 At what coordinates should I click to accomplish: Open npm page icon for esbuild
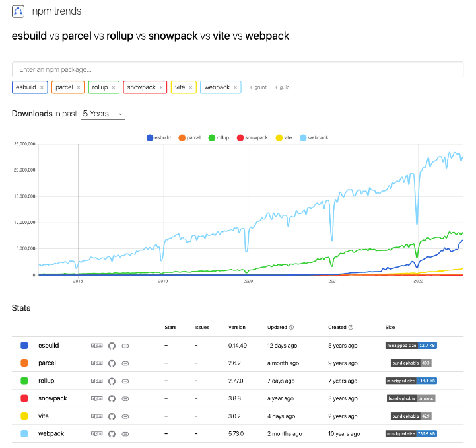97,346
